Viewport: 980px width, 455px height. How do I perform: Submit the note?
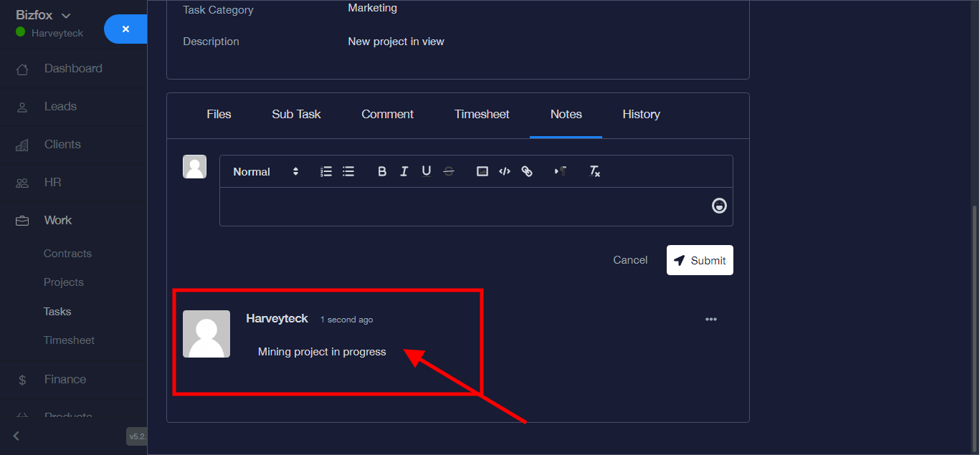[x=700, y=261]
